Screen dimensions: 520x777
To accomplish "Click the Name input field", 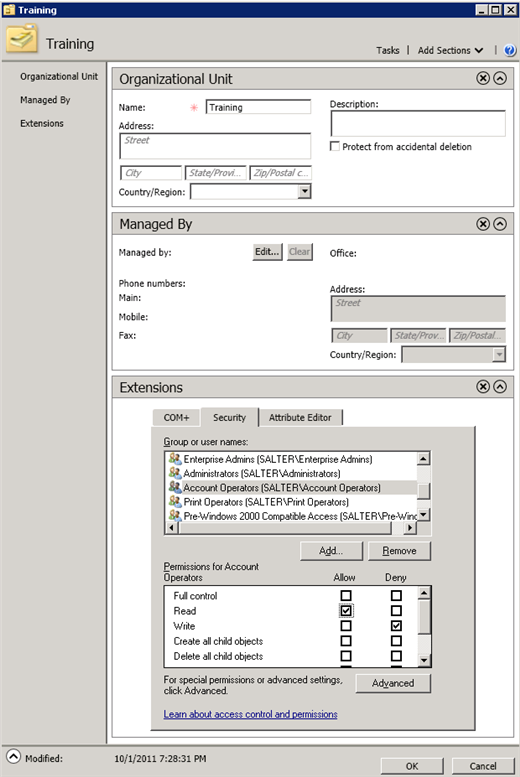I will tap(258, 107).
